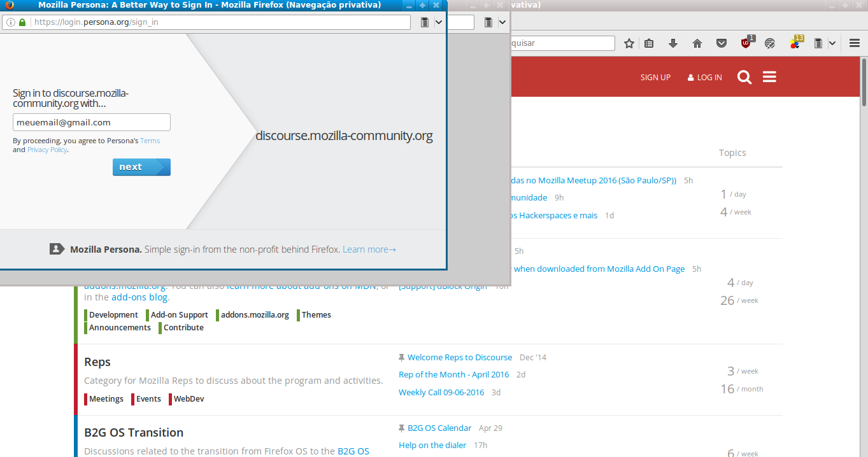Open the Privacy Policy link in the Persona popup
868x457 pixels.
[47, 150]
